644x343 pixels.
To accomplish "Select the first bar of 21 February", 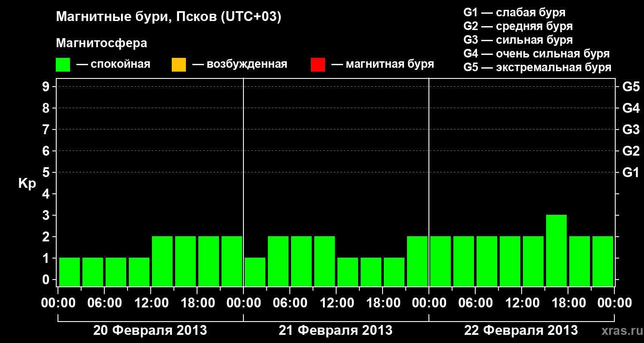I will click(255, 272).
